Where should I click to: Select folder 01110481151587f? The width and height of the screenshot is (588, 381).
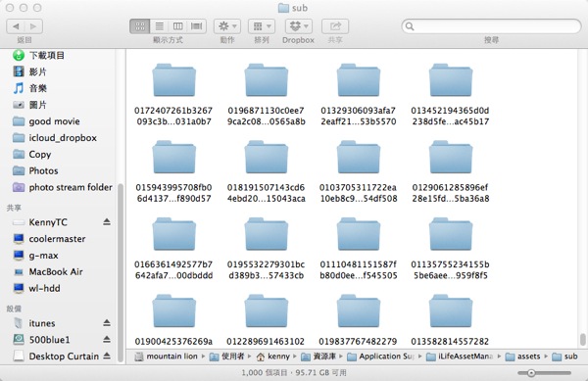pyautogui.click(x=359, y=234)
